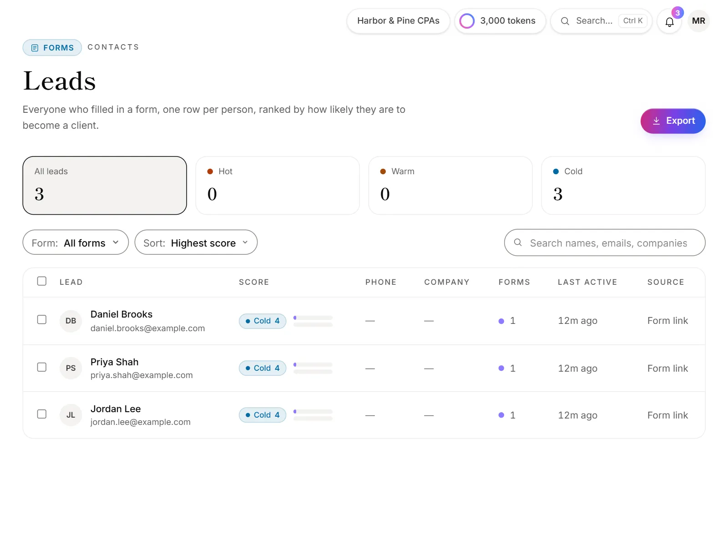
Task: Click the magnifier icon in top search
Action: (565, 21)
